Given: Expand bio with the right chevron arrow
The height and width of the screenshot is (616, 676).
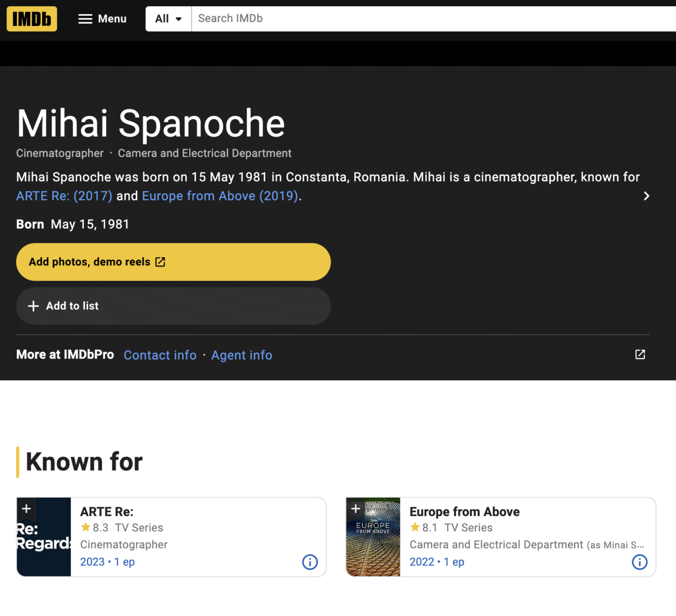Looking at the screenshot, I should 646,196.
